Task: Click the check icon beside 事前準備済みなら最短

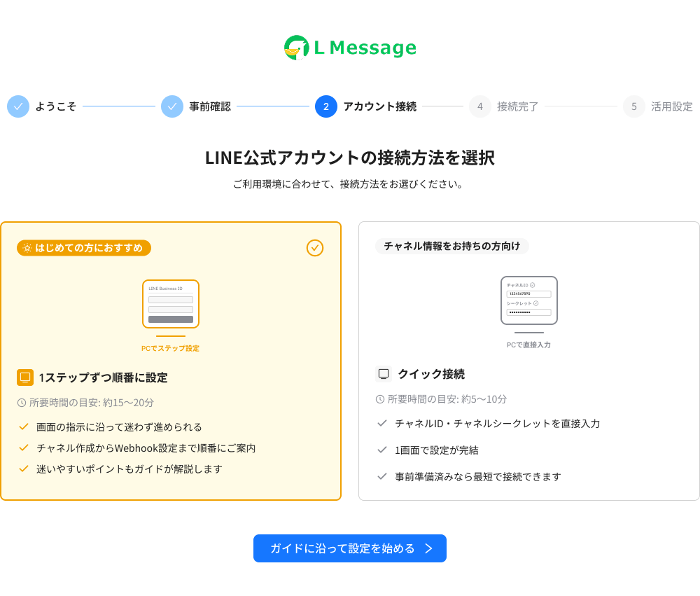Action: pos(382,477)
